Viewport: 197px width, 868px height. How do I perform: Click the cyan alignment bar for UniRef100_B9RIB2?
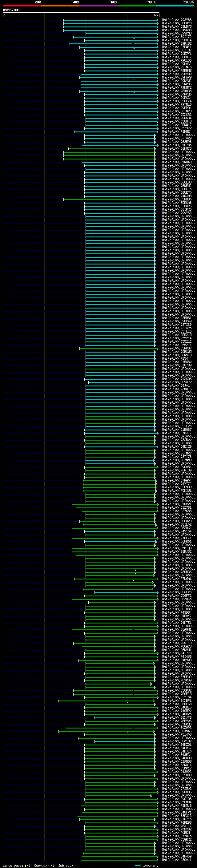coord(114,43)
